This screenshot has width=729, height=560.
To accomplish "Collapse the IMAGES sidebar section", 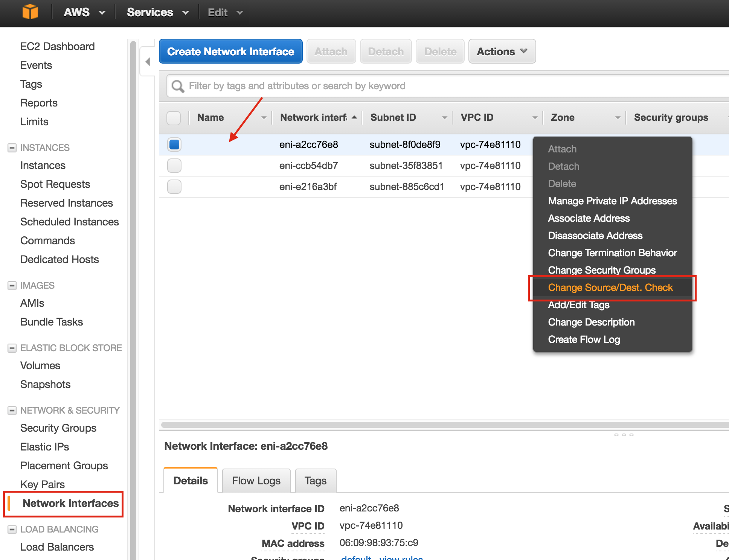I will [12, 285].
